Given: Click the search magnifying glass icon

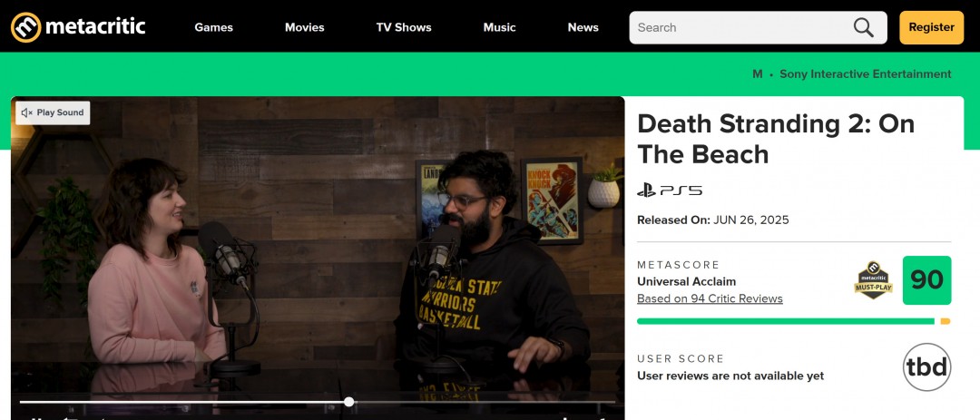Looking at the screenshot, I should click(864, 27).
